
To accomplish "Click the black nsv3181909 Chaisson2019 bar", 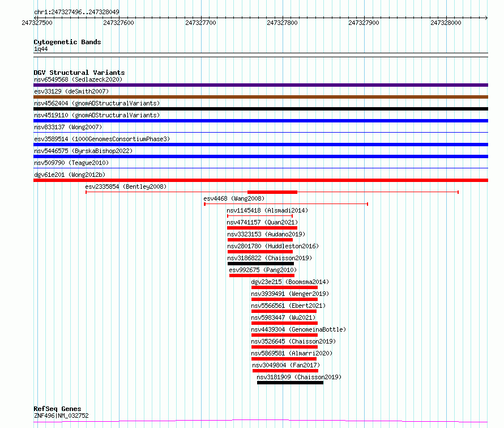I will 290,383.
